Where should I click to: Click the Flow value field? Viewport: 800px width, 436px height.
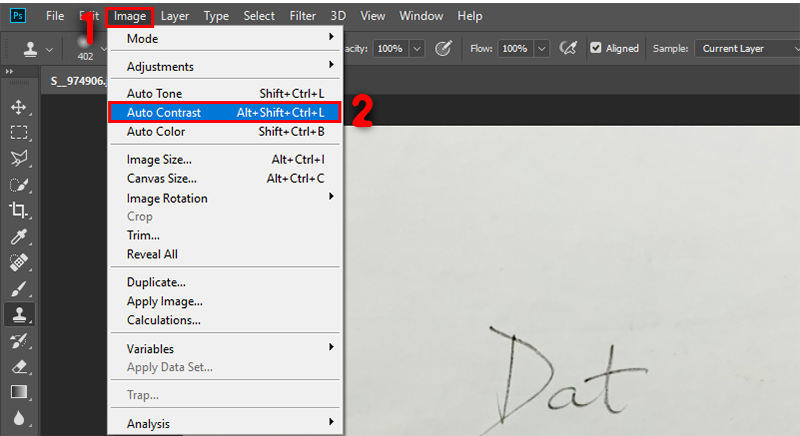[514, 48]
